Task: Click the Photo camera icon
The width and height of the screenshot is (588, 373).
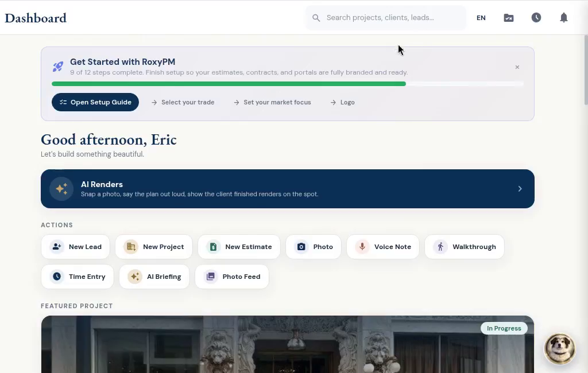Action: (301, 247)
